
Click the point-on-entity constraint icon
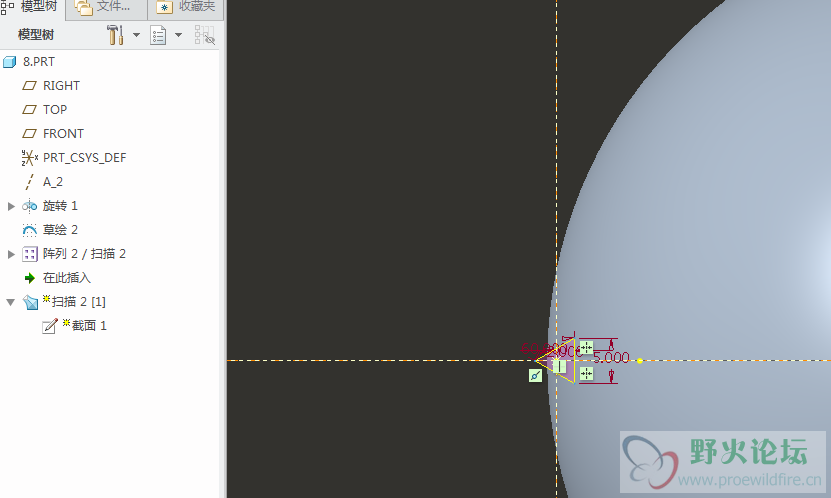pyautogui.click(x=535, y=376)
